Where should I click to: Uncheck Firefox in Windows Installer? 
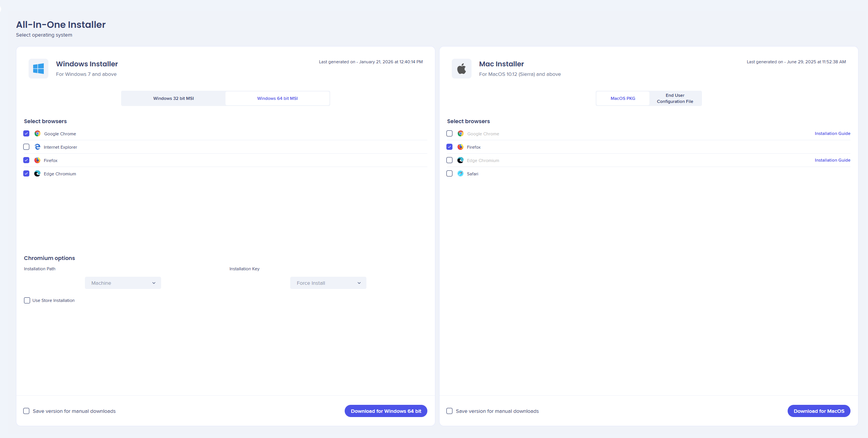[x=26, y=160]
